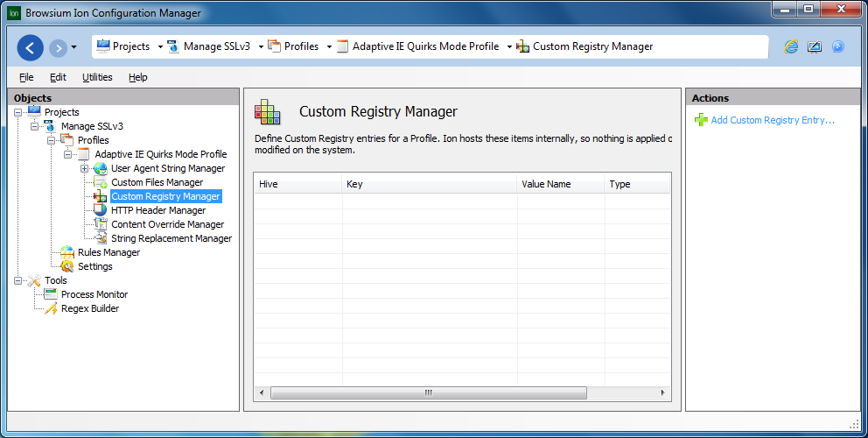Select Custom Registry Manager tree item
This screenshot has width=868, height=438.
pos(165,196)
